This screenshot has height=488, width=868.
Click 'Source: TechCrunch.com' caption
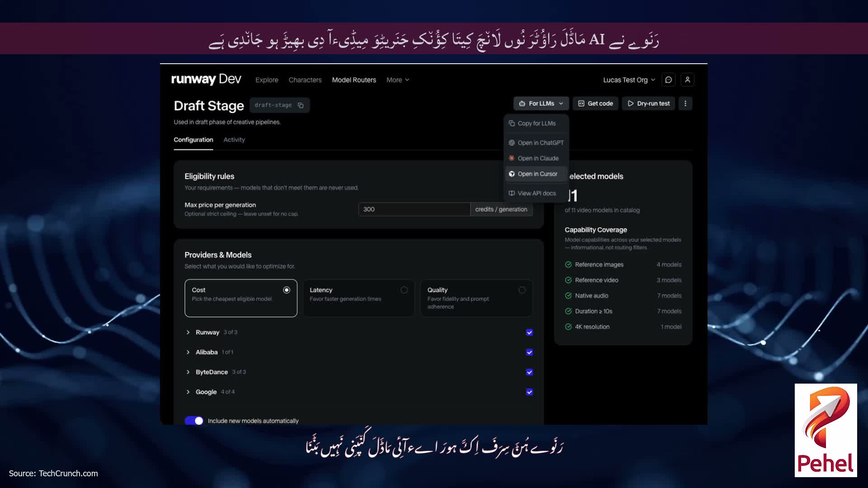pyautogui.click(x=53, y=474)
